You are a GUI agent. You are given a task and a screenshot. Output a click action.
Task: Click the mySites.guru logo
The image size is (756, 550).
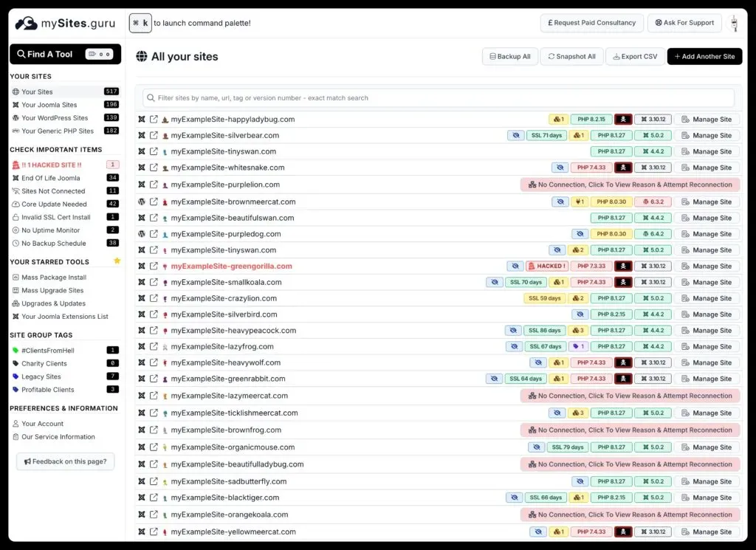point(63,22)
